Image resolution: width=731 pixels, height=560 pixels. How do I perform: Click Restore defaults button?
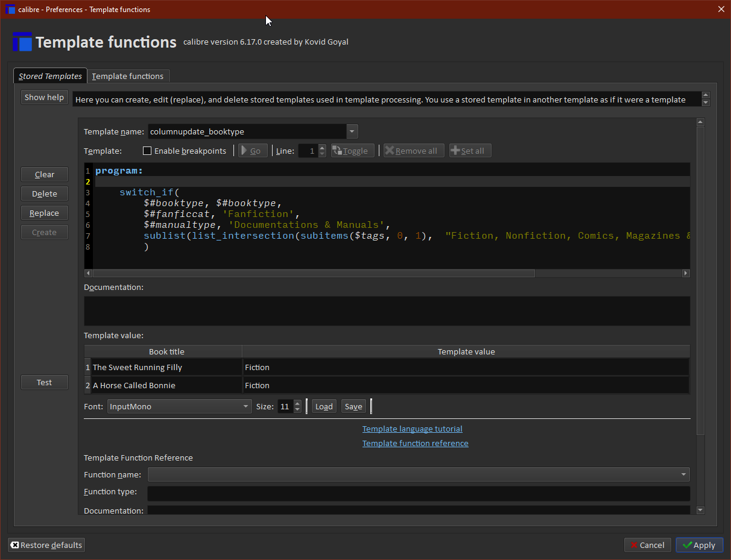[x=46, y=545]
